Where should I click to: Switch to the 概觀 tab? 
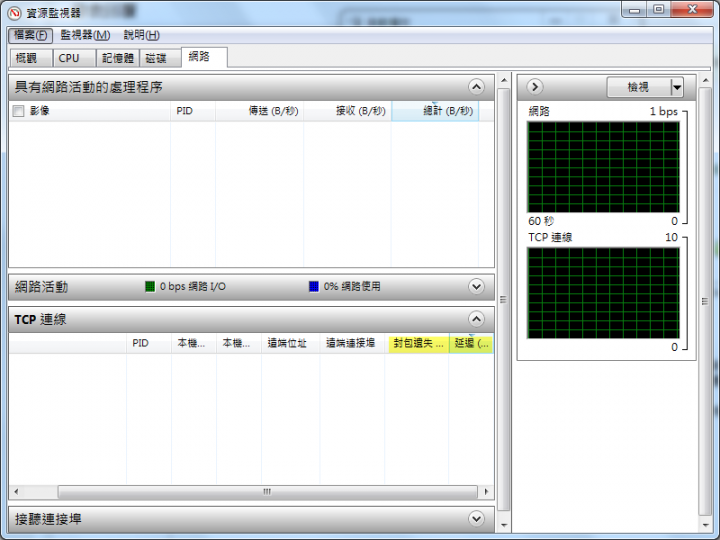pyautogui.click(x=31, y=58)
